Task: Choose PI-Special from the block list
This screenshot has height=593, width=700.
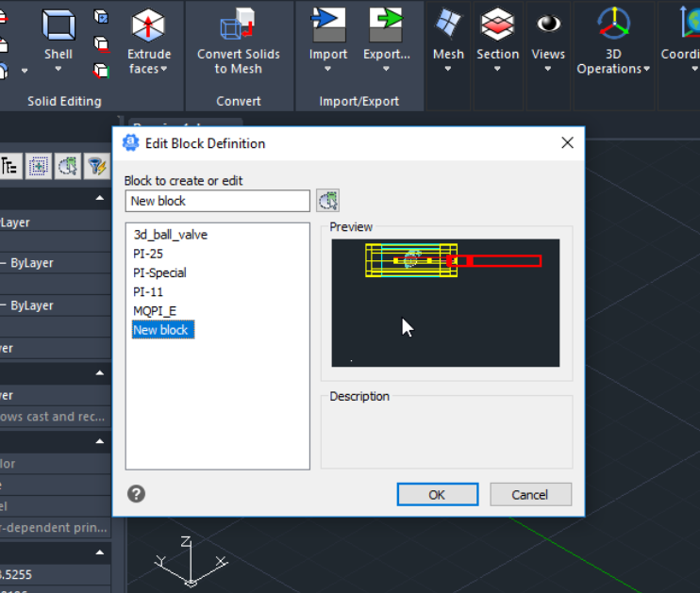Action: pos(159,272)
